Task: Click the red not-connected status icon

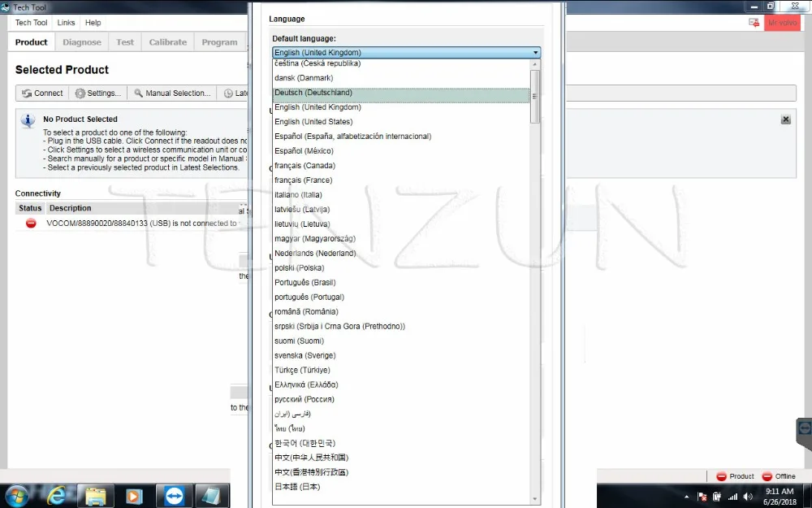Action: click(x=31, y=224)
